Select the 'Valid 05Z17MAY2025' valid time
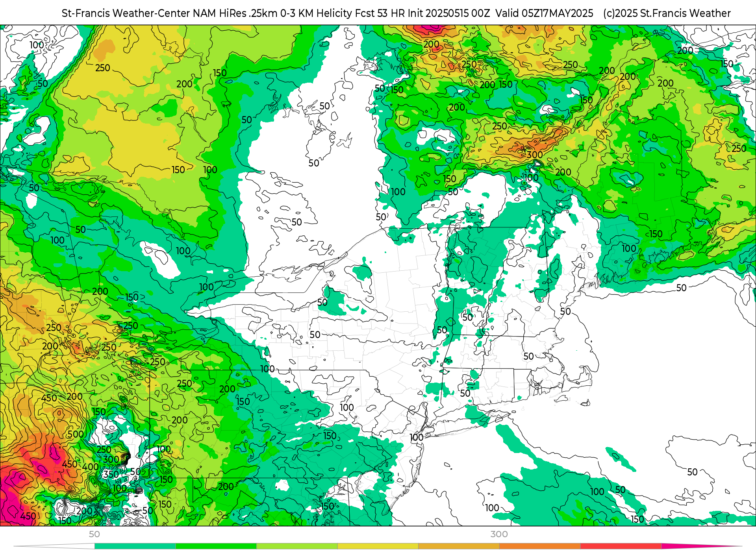Screen dimensions: 756x551 [x=544, y=13]
